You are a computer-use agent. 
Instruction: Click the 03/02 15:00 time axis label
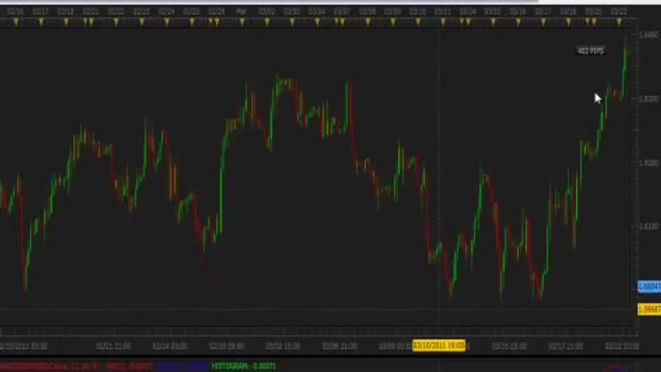coord(283,346)
